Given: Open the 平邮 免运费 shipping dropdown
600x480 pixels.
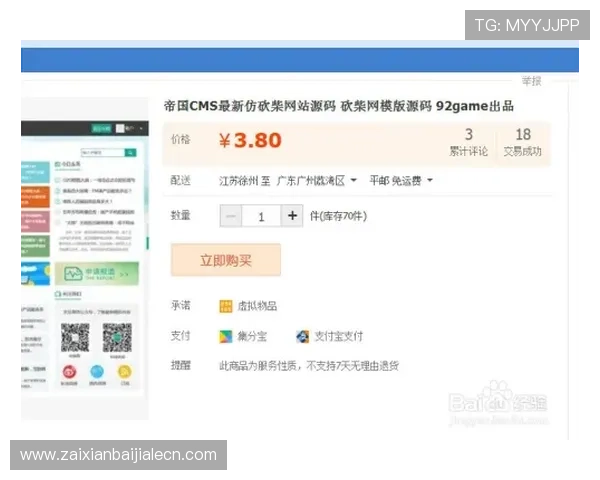Looking at the screenshot, I should [x=401, y=180].
